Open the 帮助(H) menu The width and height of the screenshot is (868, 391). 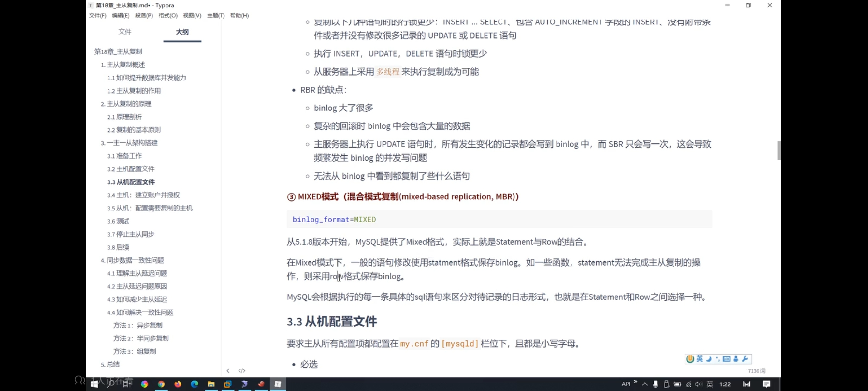tap(239, 16)
